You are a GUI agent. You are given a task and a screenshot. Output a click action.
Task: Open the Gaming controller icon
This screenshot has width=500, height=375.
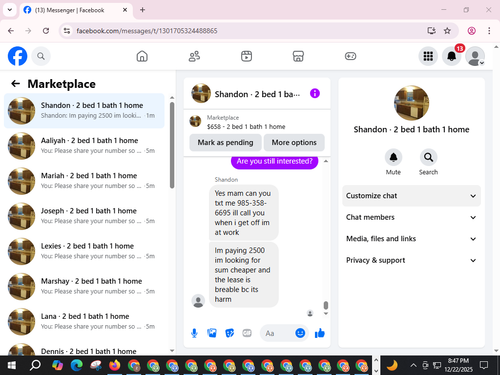tap(350, 56)
